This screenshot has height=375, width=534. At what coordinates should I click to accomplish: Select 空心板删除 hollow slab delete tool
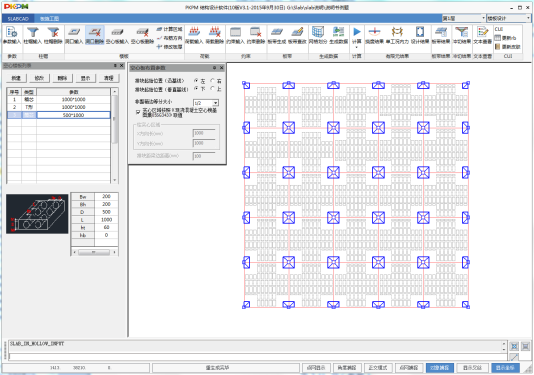pyautogui.click(x=142, y=35)
